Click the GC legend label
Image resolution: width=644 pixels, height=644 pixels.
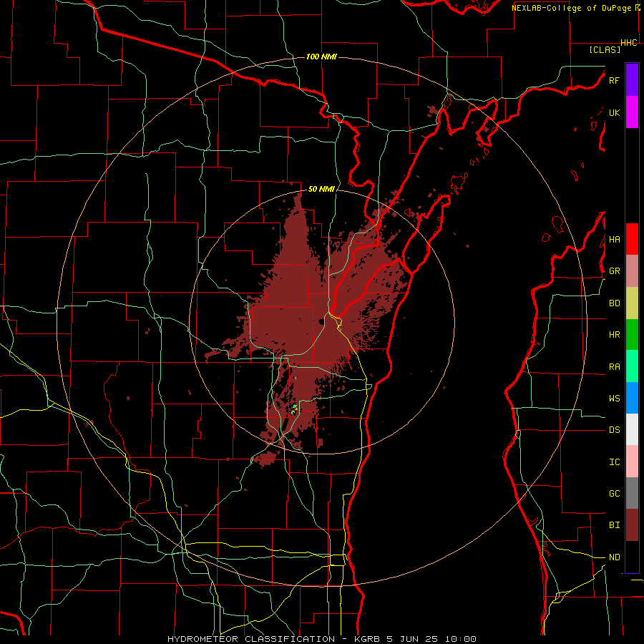coord(614,494)
